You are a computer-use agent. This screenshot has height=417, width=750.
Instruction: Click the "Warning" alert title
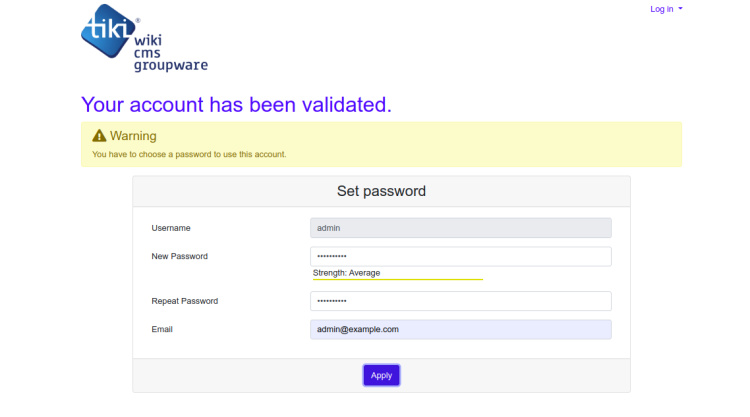133,136
